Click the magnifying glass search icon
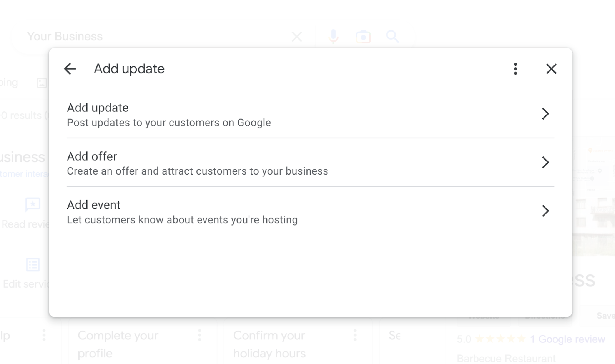The height and width of the screenshot is (364, 615). [x=392, y=37]
